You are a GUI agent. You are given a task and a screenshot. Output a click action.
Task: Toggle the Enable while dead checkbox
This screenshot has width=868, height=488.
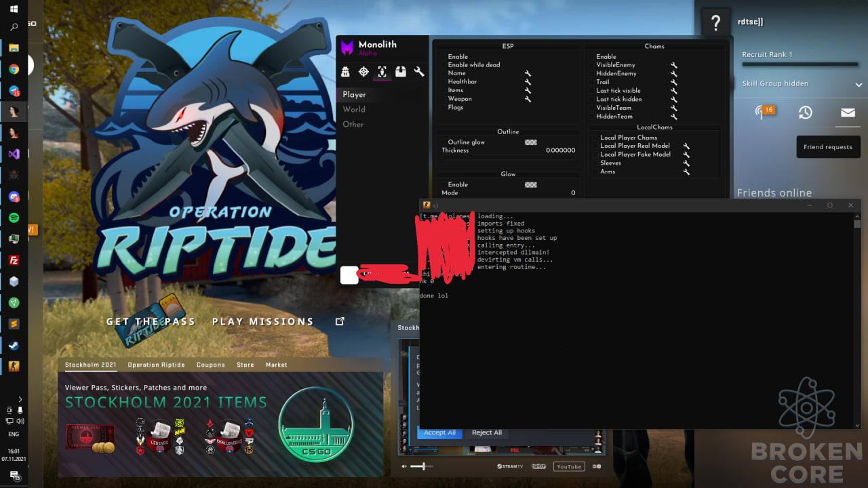[x=443, y=65]
